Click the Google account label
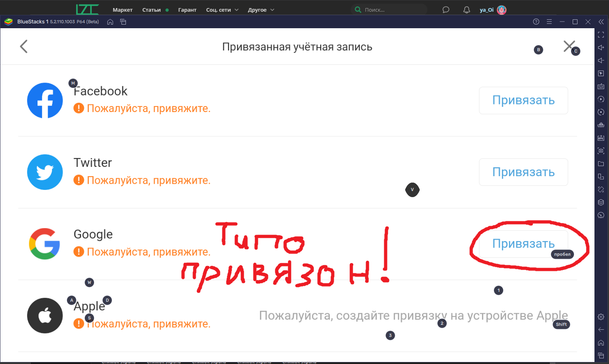The height and width of the screenshot is (364, 609). [93, 234]
